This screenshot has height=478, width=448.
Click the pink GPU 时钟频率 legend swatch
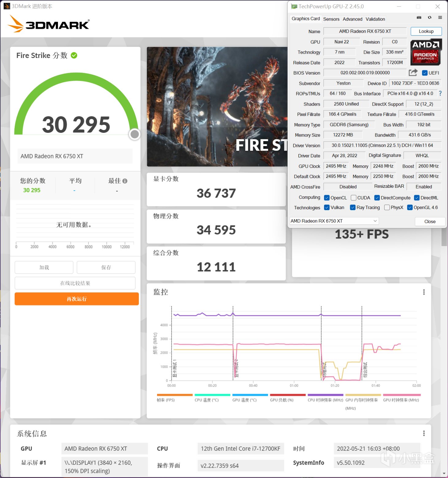point(402,395)
